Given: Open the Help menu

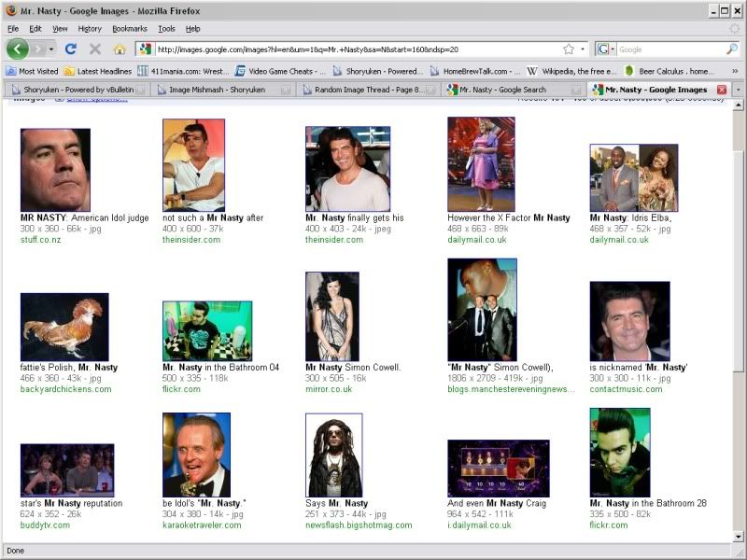Looking at the screenshot, I should point(192,29).
